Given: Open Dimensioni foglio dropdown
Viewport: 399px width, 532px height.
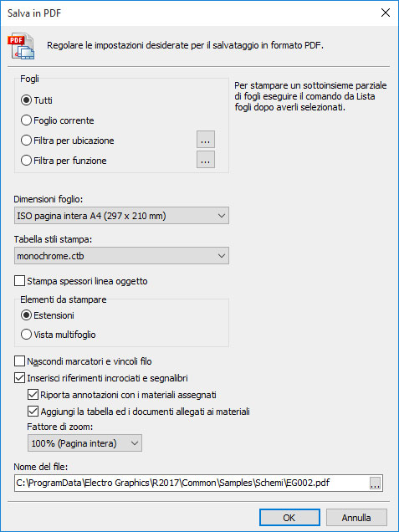Looking at the screenshot, I should click(x=121, y=216).
